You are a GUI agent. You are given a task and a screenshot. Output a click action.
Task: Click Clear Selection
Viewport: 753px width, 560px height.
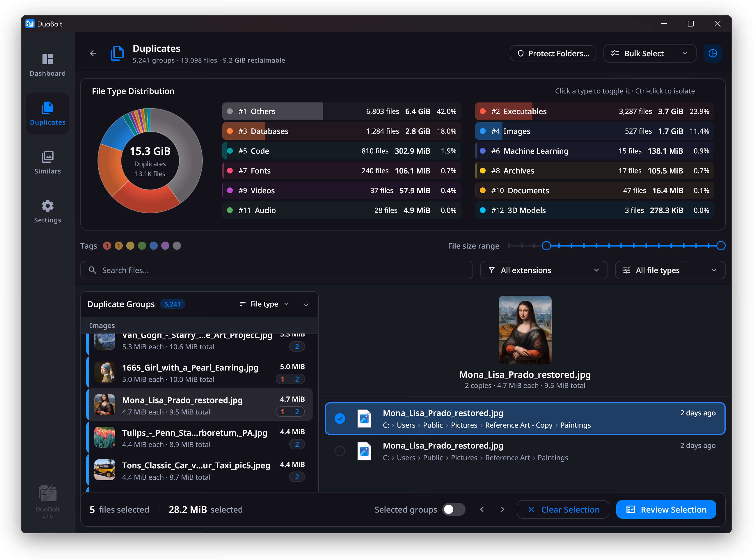tap(562, 509)
